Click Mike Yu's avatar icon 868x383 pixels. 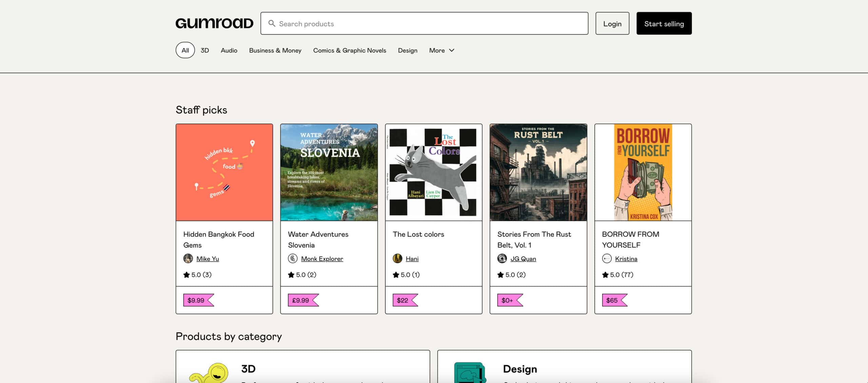(x=188, y=258)
